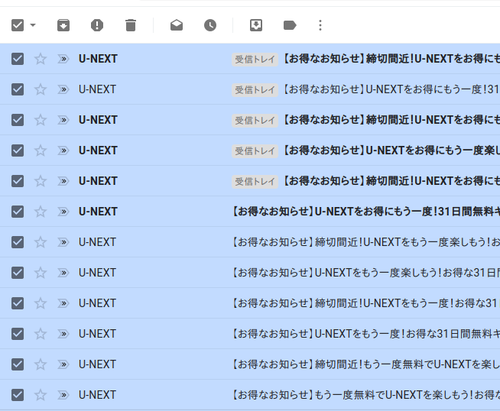Star the email '締切間近!もう一度無料でU-NEXT'

click(40, 364)
